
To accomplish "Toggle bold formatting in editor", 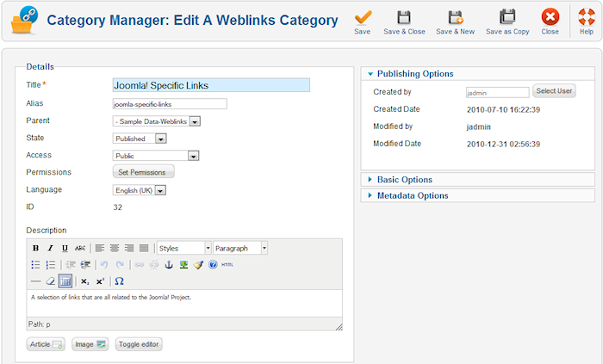I will pyautogui.click(x=35, y=248).
